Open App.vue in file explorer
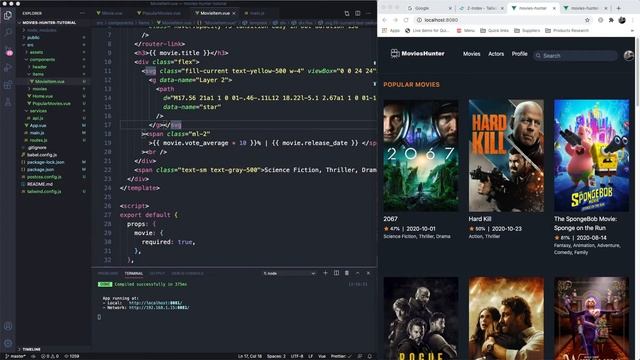This screenshot has width=640, height=360. click(x=38, y=126)
